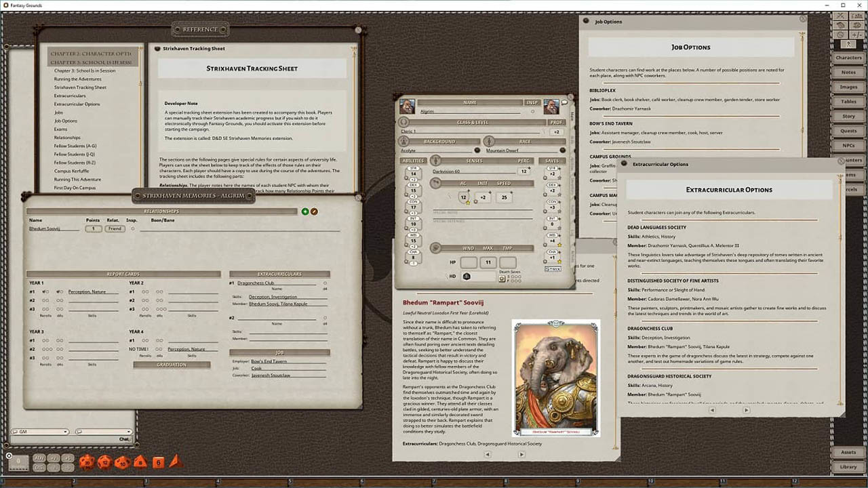The width and height of the screenshot is (868, 488).
Task: Add a new relationship with green plus
Action: click(x=304, y=211)
